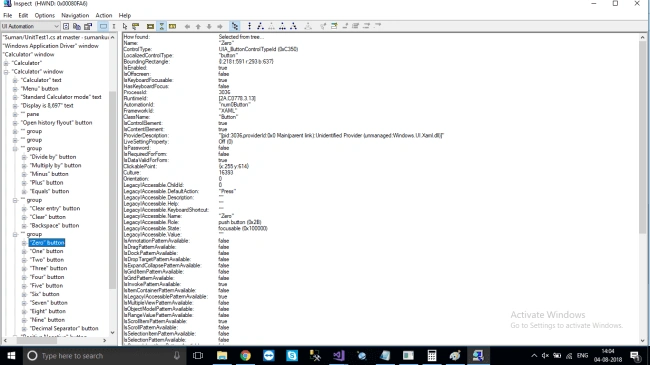650x365 pixels.
Task: Click the BoundingRectangle property value
Action: click(246, 61)
